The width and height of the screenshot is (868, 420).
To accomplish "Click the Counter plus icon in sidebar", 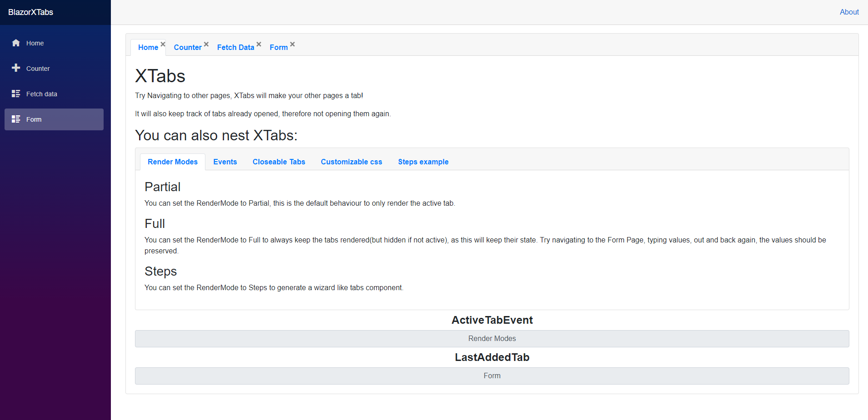I will (x=16, y=68).
